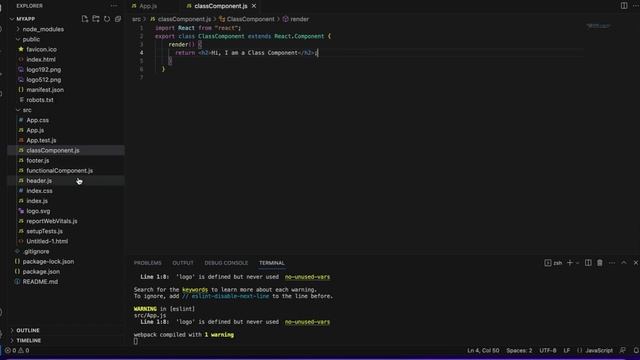Select the zsh terminal shell indicator
The image size is (640, 360).
coord(553,263)
